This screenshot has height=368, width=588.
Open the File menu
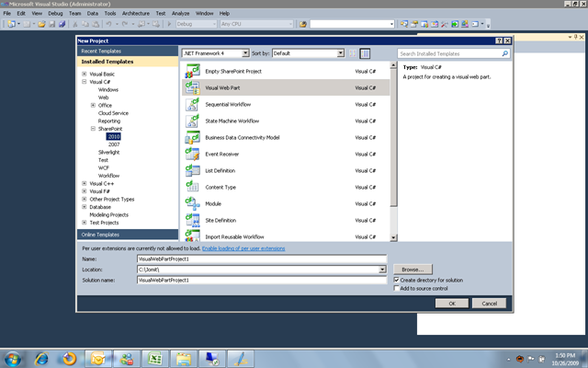point(7,13)
